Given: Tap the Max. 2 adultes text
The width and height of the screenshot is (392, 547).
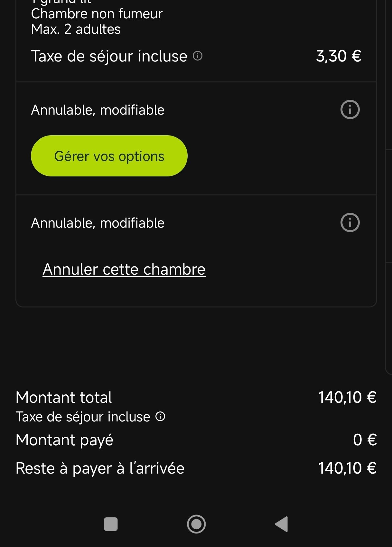Looking at the screenshot, I should click(x=76, y=29).
